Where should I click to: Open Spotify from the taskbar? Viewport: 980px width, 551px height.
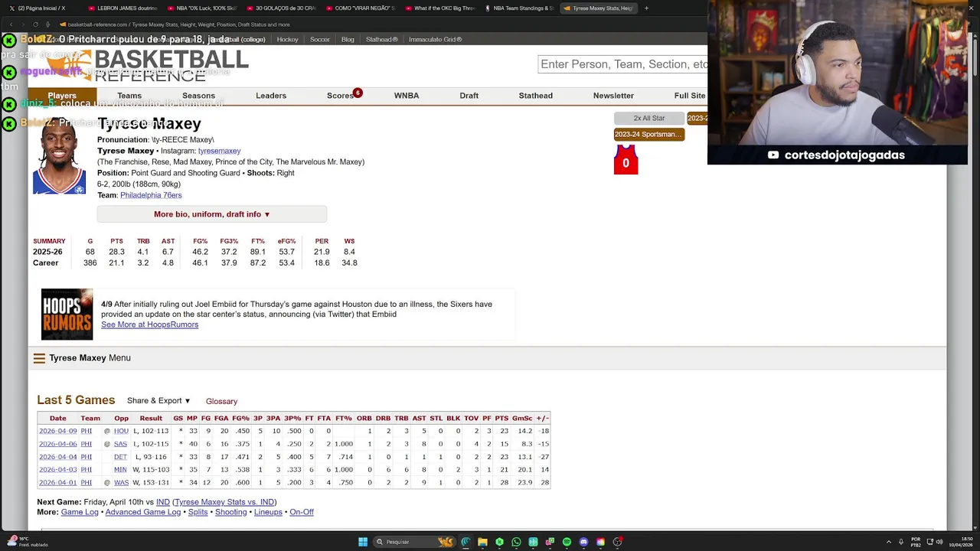click(x=567, y=542)
